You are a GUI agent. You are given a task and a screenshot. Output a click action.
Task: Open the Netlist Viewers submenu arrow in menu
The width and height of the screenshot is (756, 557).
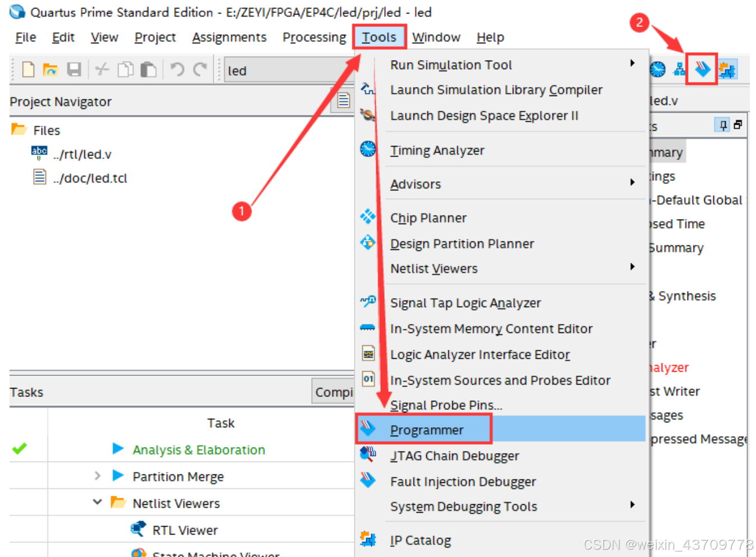(632, 266)
